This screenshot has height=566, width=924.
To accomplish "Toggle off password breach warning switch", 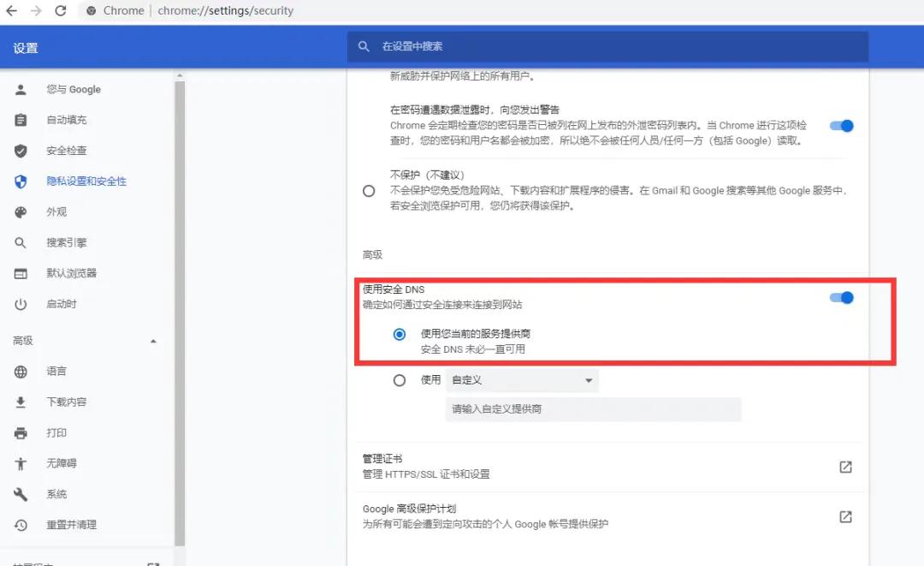I will (841, 125).
